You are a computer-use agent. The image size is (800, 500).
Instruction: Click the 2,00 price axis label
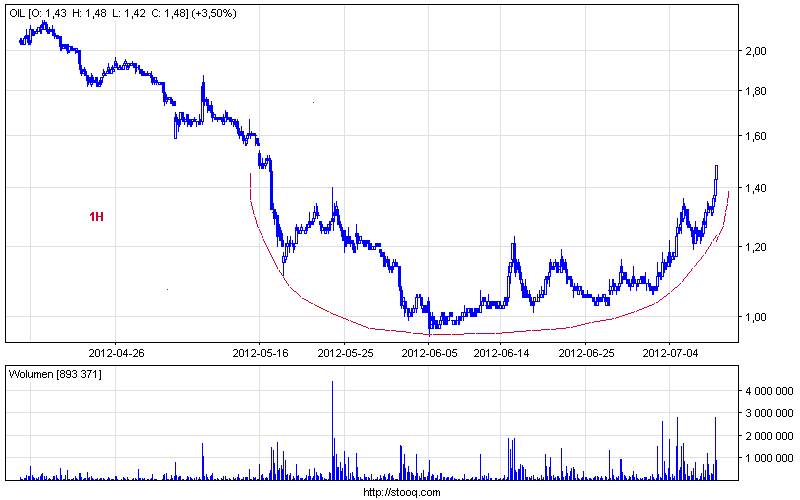coord(756,51)
